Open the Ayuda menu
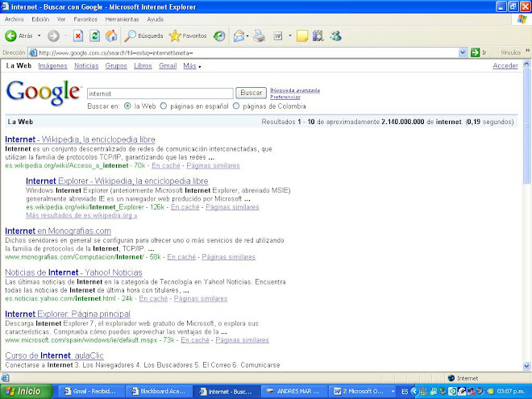This screenshot has width=532, height=399. [155, 19]
